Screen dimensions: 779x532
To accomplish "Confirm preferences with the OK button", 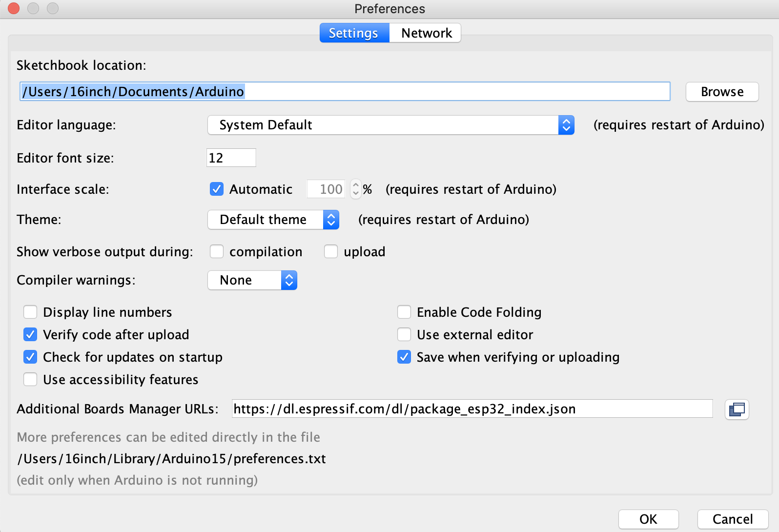I will [x=648, y=519].
